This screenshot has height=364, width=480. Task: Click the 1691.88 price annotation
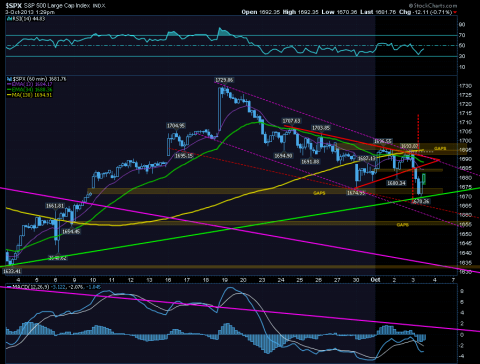(x=310, y=162)
